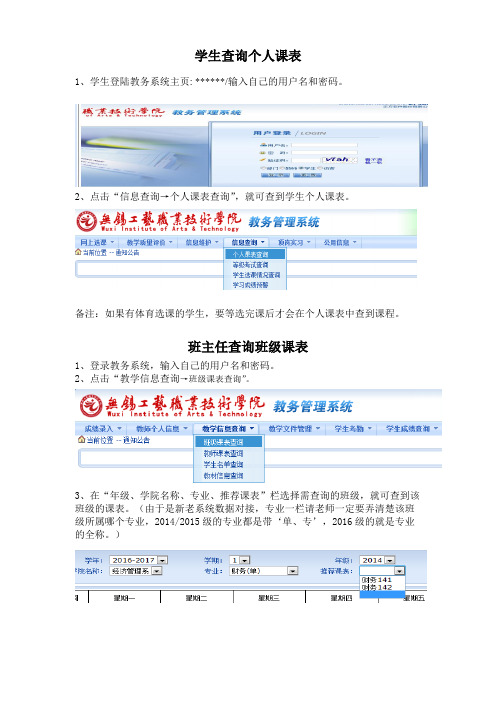Open the 学生成绩查询 menu

point(411,428)
